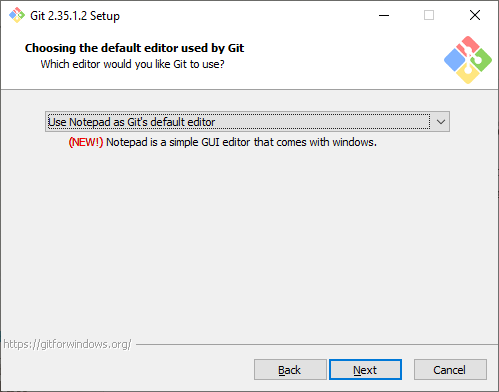
Task: Cancel the Git setup
Action: coord(450,369)
